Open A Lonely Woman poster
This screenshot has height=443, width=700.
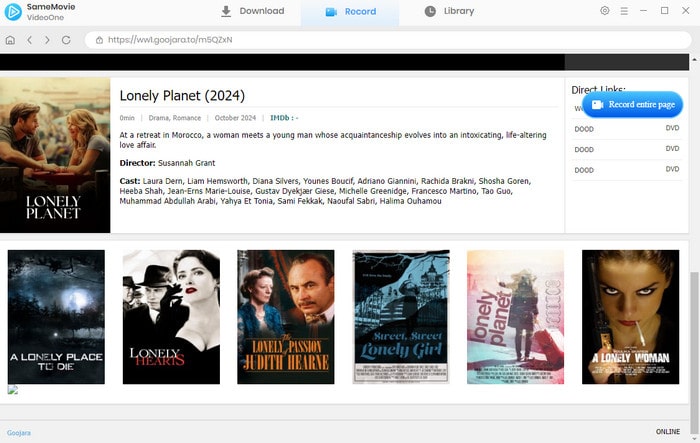pyautogui.click(x=630, y=317)
